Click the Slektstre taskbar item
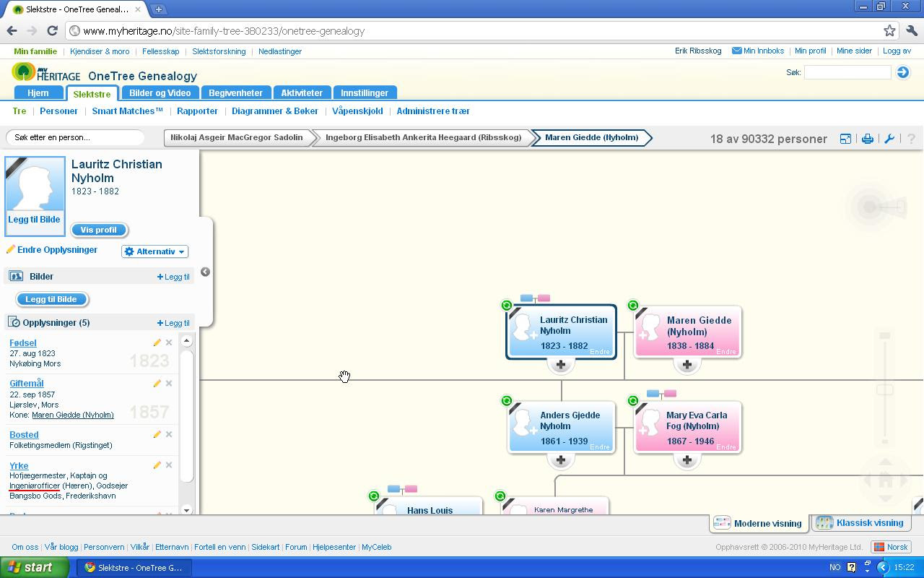This screenshot has width=924, height=578. (x=134, y=567)
